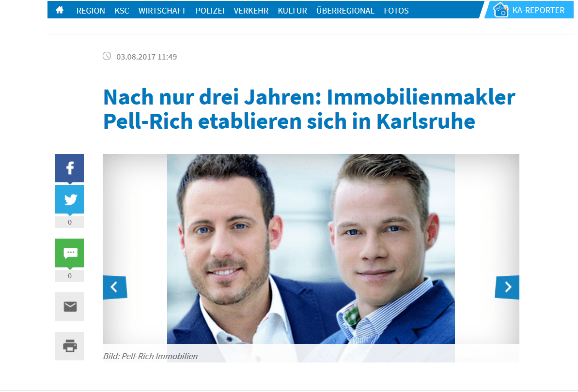Show next gallery image
The height and width of the screenshot is (392, 578).
tap(507, 287)
